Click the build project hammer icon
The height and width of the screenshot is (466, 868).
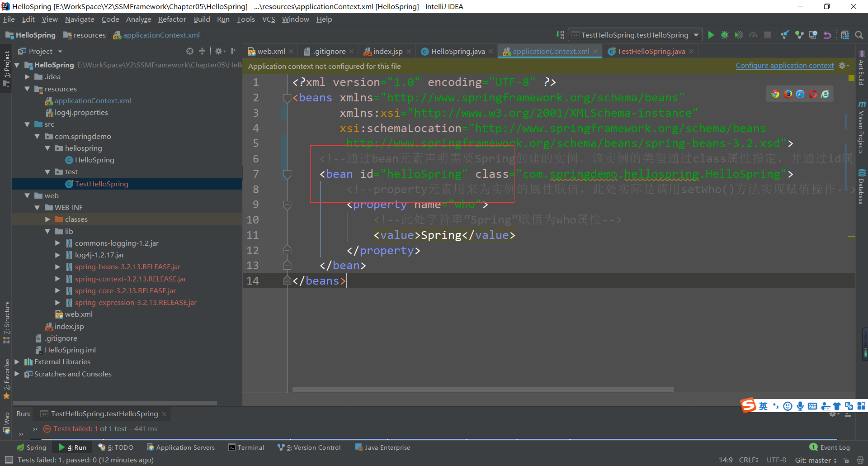pyautogui.click(x=560, y=35)
